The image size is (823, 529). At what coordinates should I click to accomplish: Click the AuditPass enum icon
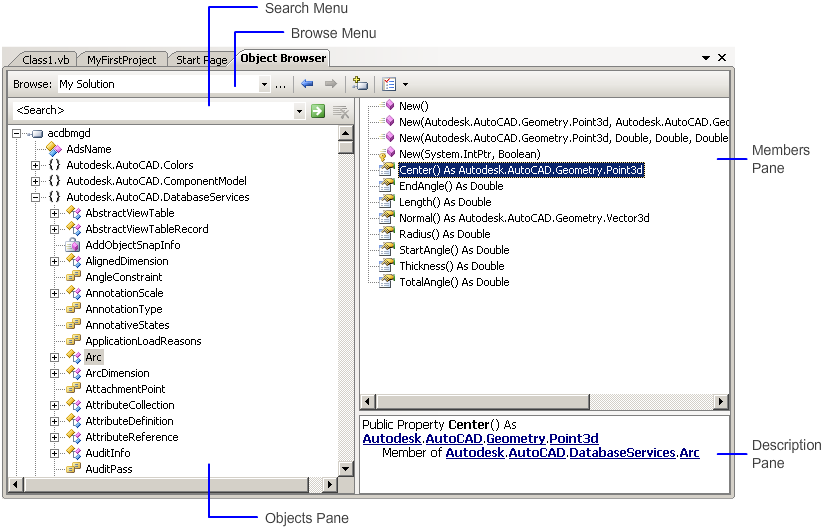(x=73, y=469)
